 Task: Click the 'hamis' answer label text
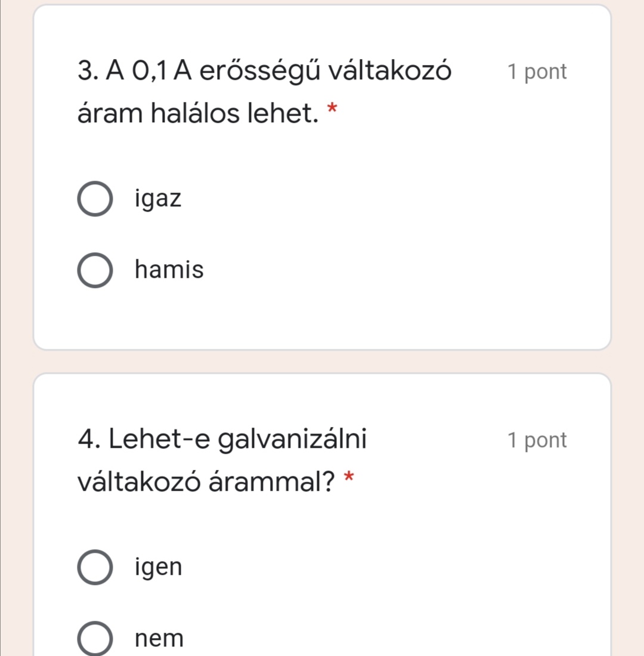[169, 270]
